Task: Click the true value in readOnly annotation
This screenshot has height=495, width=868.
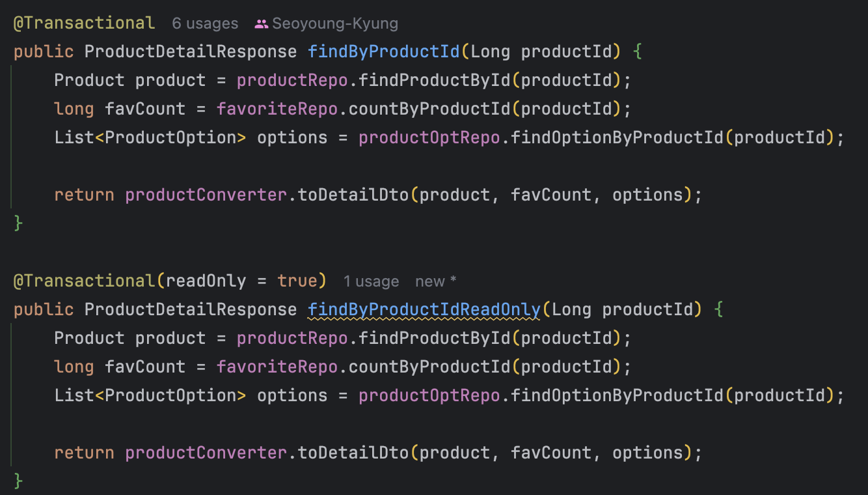Action: (x=297, y=281)
